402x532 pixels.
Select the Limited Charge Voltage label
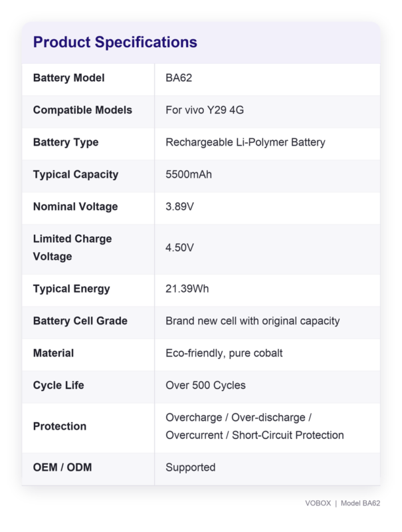click(72, 247)
